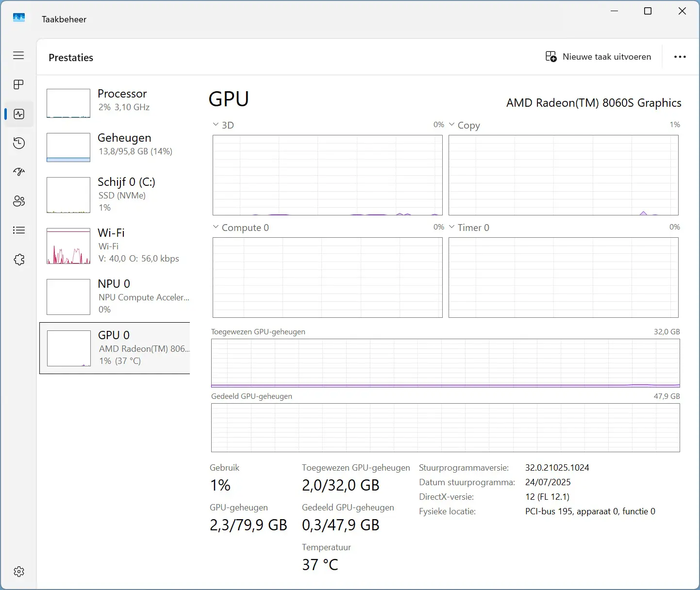Click the Geheugen mini graph thumbnail

tap(68, 147)
